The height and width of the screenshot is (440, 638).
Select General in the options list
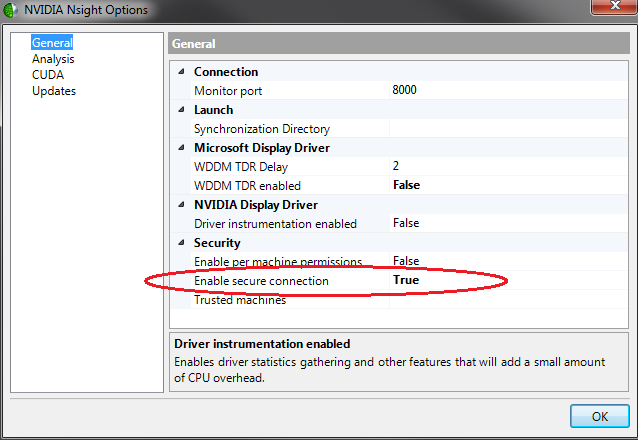(x=52, y=43)
